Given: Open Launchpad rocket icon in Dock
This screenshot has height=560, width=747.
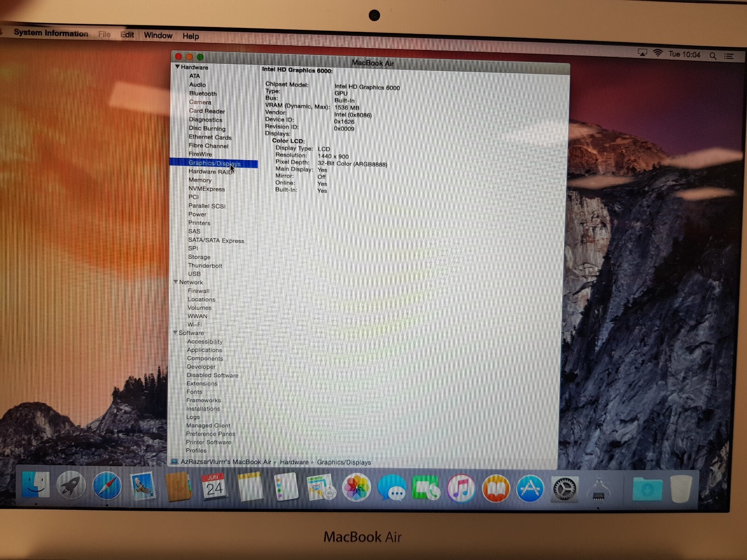Looking at the screenshot, I should coord(71,485).
